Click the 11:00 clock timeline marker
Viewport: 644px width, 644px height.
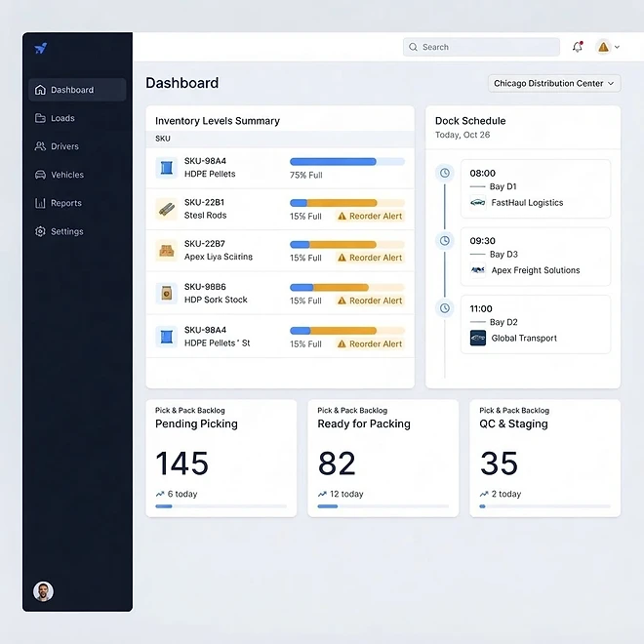pyautogui.click(x=445, y=308)
